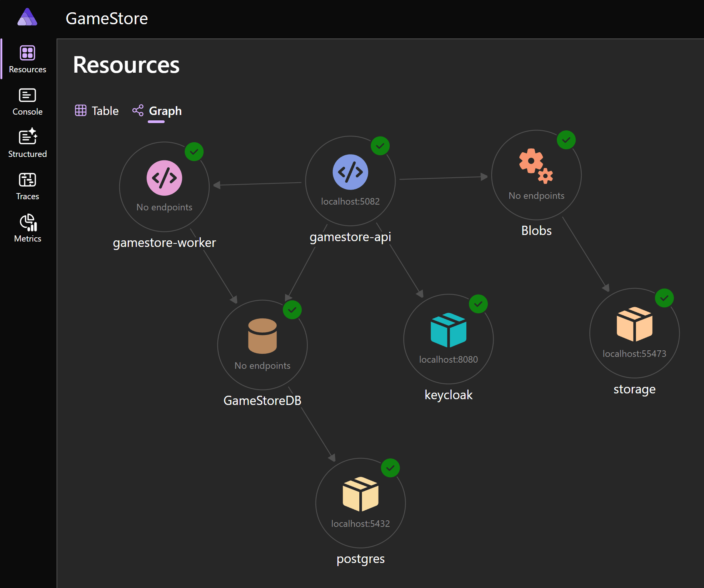Viewport: 704px width, 588px height.
Task: Click 'No endpoints' under GameStoreDB icon
Action: tap(262, 366)
